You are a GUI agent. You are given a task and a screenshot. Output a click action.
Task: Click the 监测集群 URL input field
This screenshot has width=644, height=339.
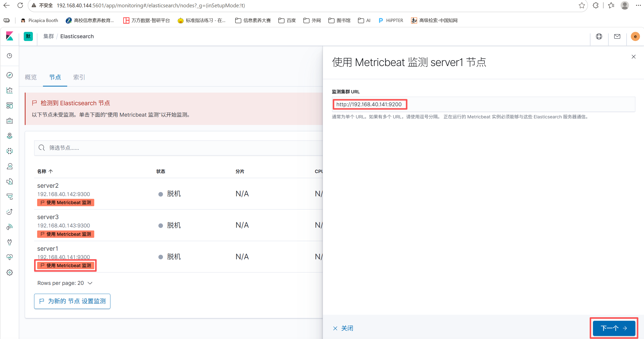click(483, 104)
